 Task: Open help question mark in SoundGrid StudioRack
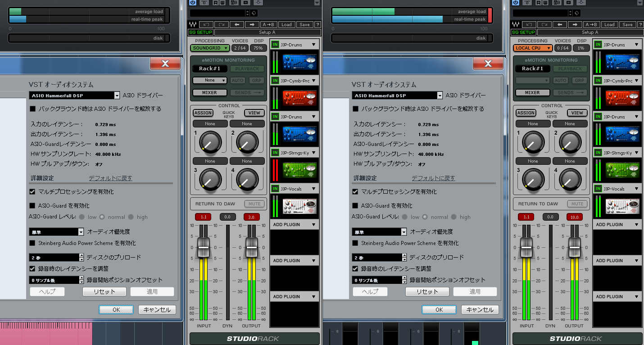tap(318, 24)
